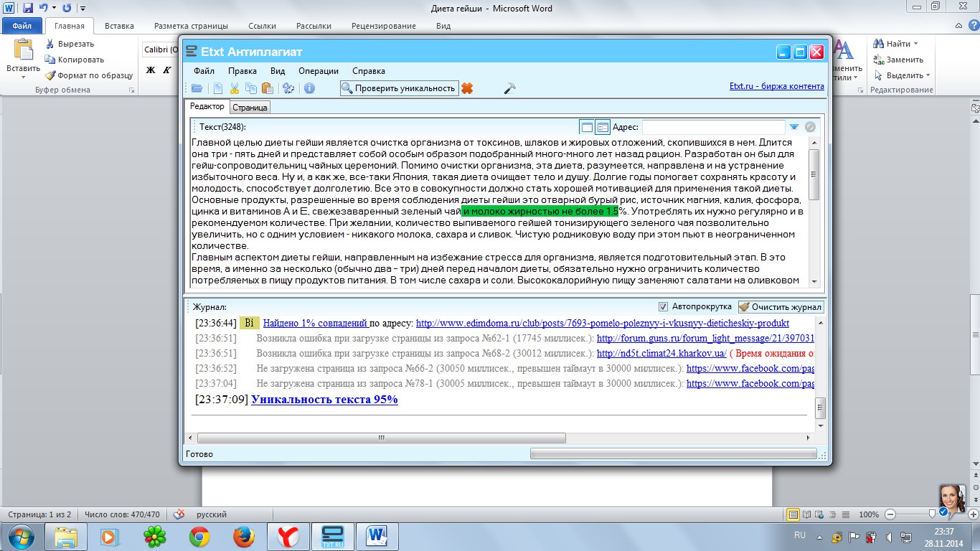Click Число слов: 470/470 in status bar

point(122,514)
